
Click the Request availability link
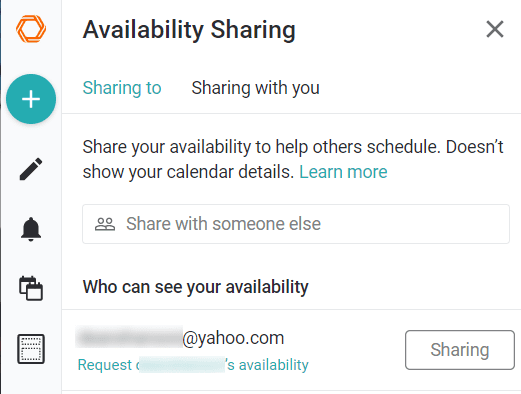pyautogui.click(x=193, y=365)
